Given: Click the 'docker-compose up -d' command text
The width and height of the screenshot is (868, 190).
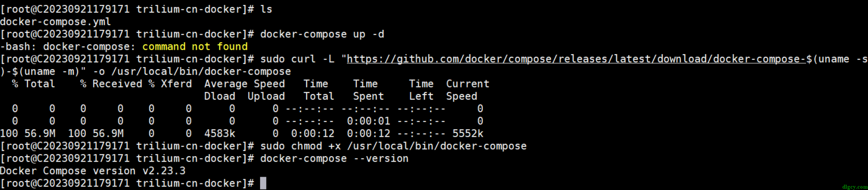Looking at the screenshot, I should 322,34.
